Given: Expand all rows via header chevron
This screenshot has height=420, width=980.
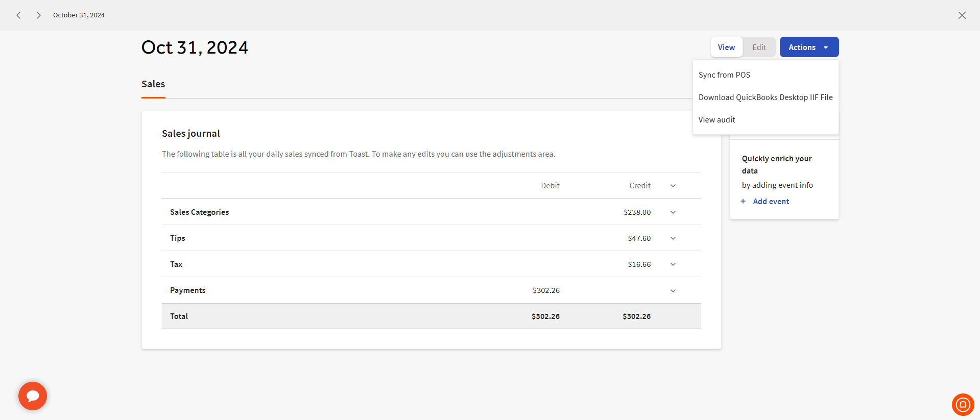Looking at the screenshot, I should tap(673, 186).
